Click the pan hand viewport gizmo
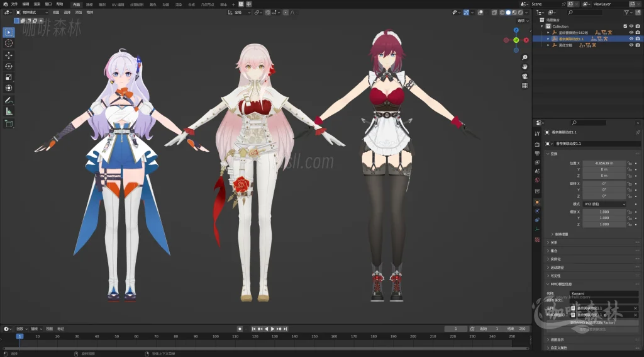Image resolution: width=644 pixels, height=357 pixels. 525,67
